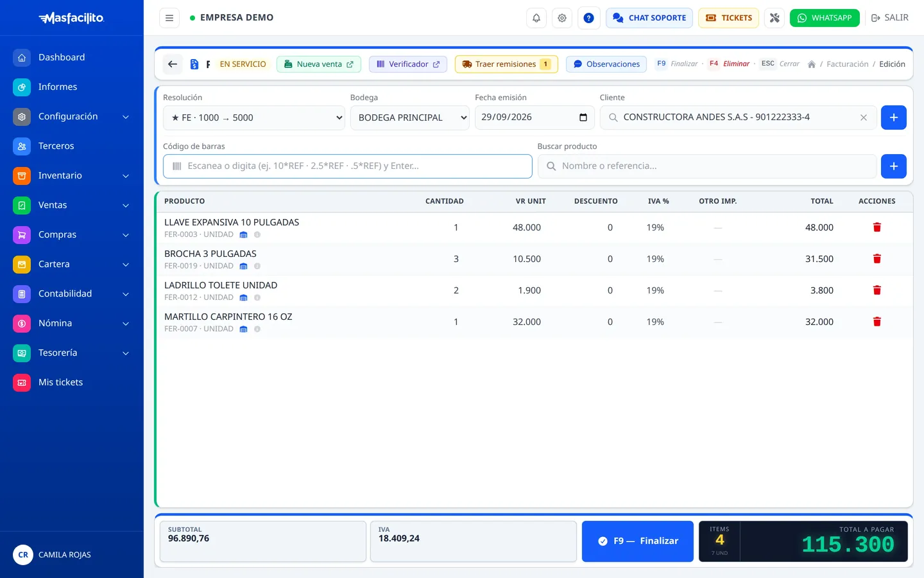
Task: Clear selected client with X icon
Action: 864,118
